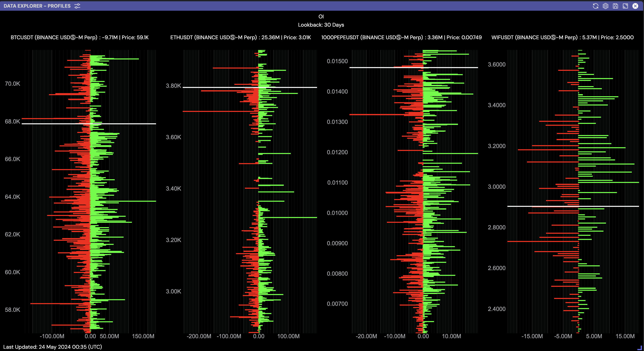Close the Data Explorer panel
The width and height of the screenshot is (644, 351).
click(x=635, y=6)
